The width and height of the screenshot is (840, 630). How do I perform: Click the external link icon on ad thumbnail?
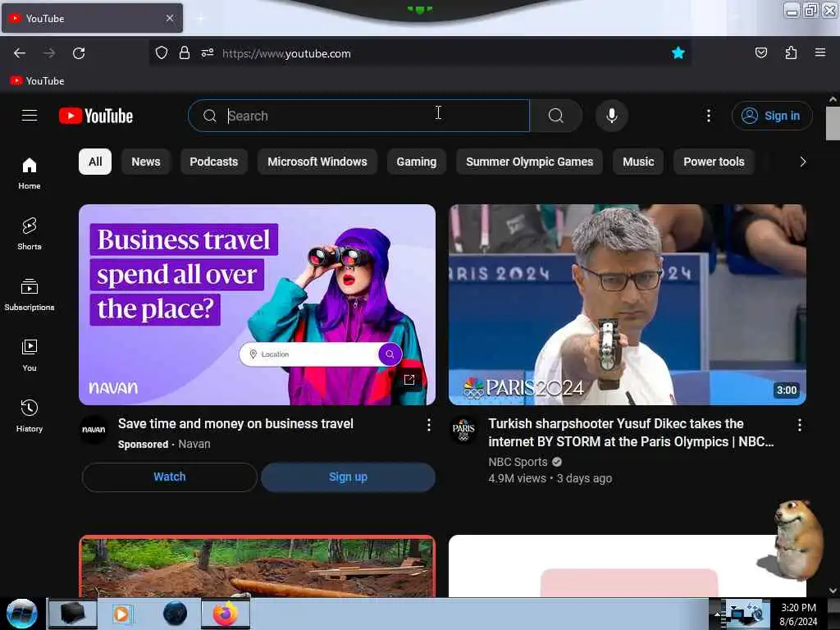click(x=409, y=379)
